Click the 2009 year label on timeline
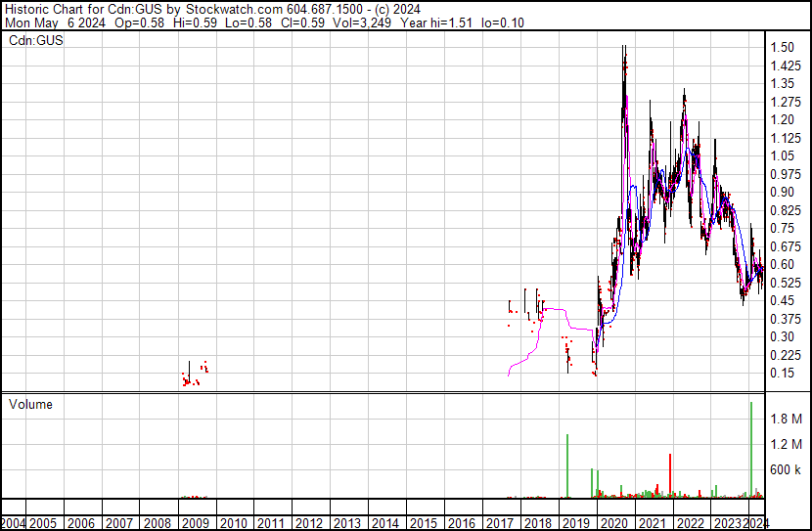 196,523
